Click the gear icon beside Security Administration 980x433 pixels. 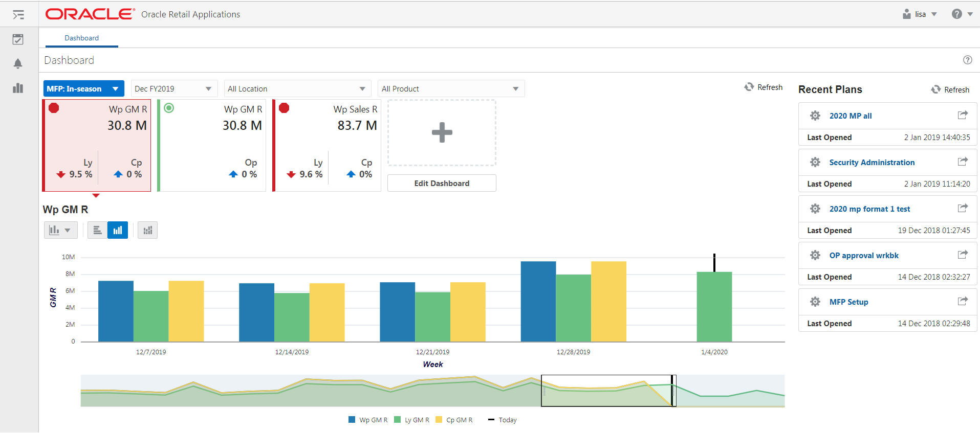point(815,162)
